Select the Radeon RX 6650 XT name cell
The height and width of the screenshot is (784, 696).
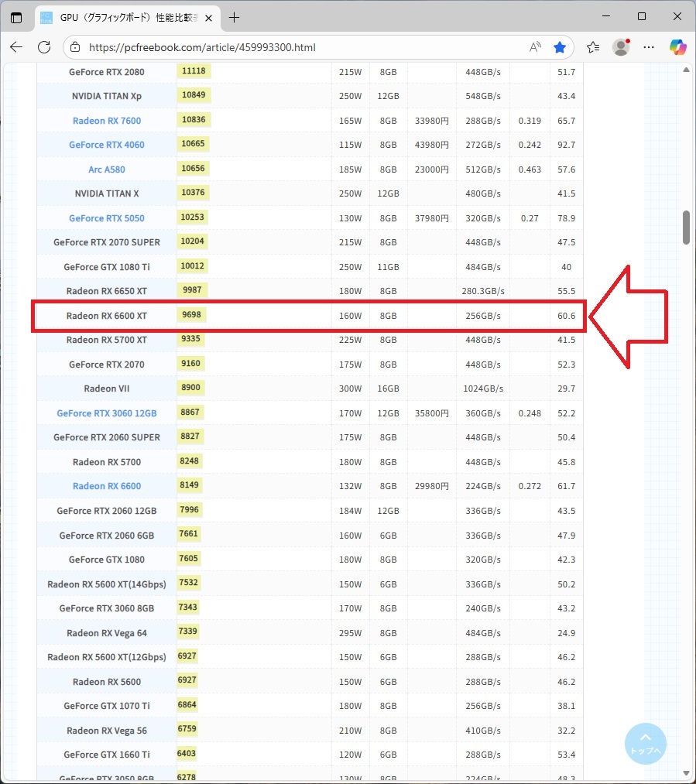(x=107, y=291)
